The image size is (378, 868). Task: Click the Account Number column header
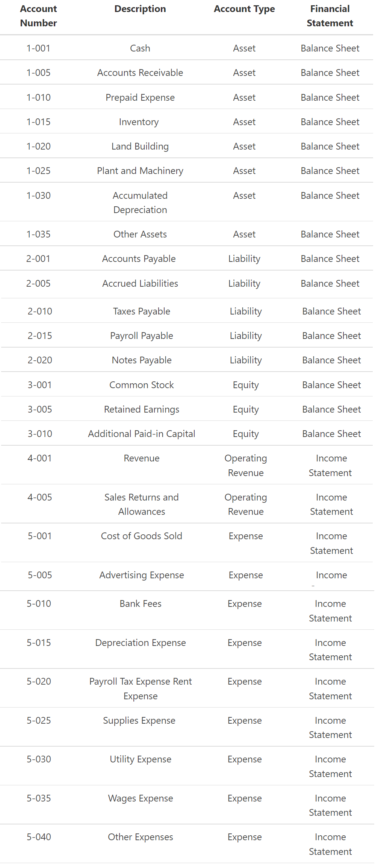click(x=38, y=16)
